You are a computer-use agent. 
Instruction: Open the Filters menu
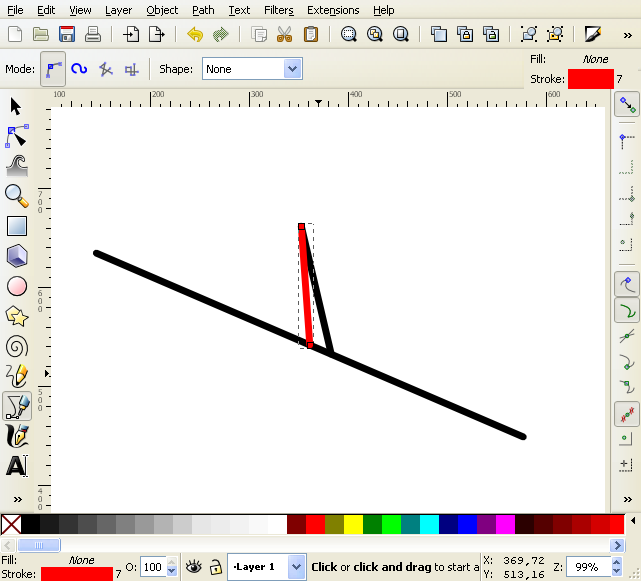click(279, 10)
